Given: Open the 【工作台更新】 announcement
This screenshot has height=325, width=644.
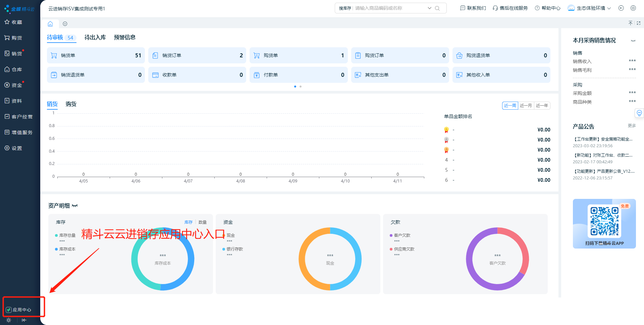Looking at the screenshot, I should point(603,139).
